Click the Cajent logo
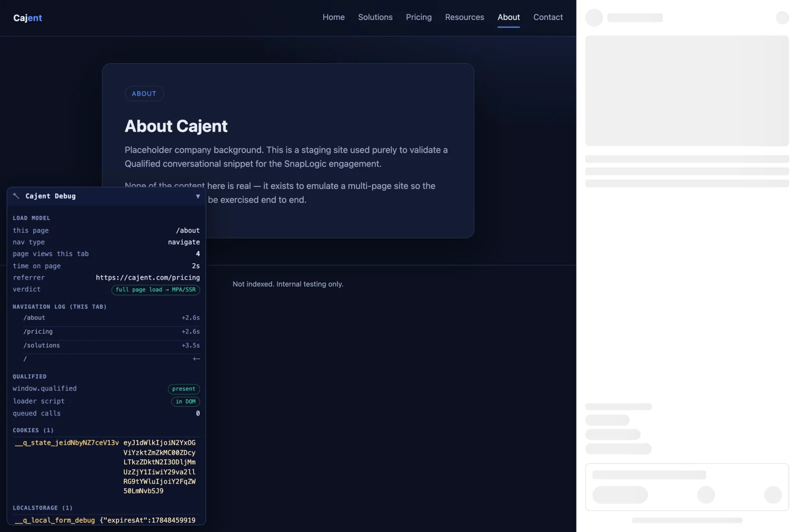This screenshot has width=798, height=532. click(27, 18)
